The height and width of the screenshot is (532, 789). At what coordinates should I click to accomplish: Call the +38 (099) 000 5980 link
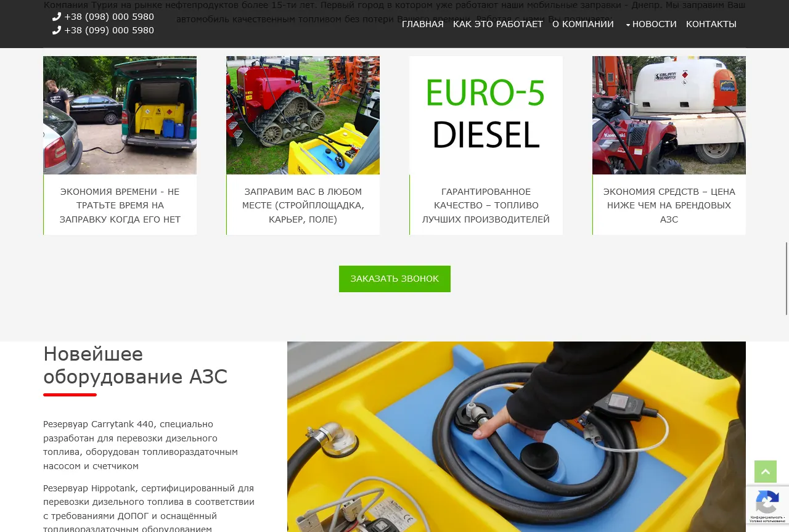click(109, 30)
